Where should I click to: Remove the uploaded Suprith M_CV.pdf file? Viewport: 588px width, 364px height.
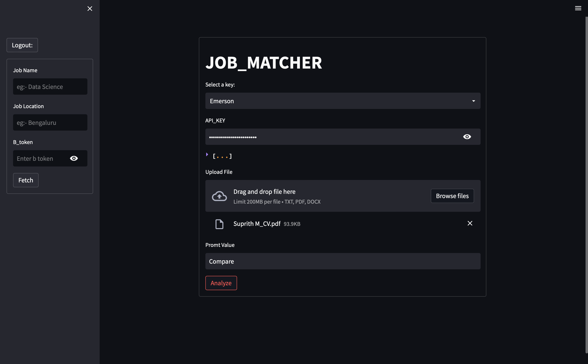point(470,223)
